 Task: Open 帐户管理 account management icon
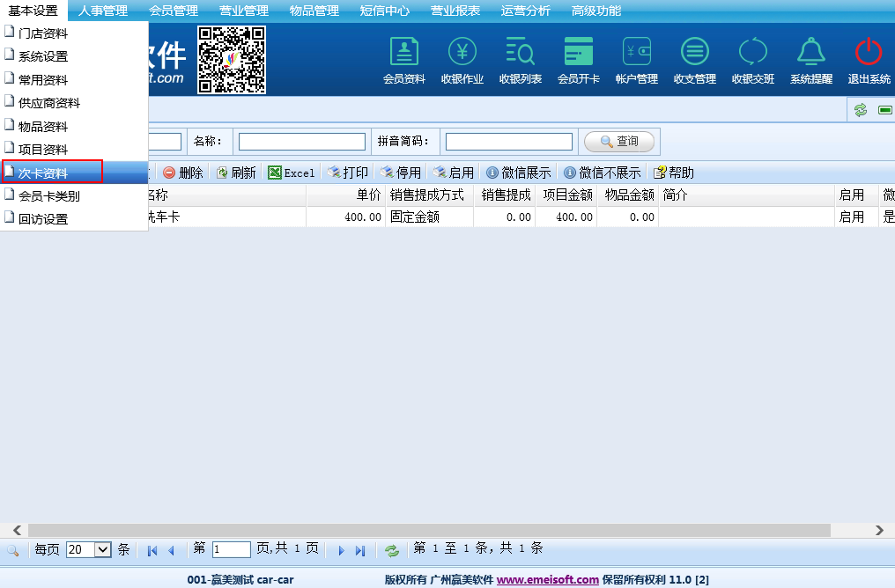pos(636,59)
